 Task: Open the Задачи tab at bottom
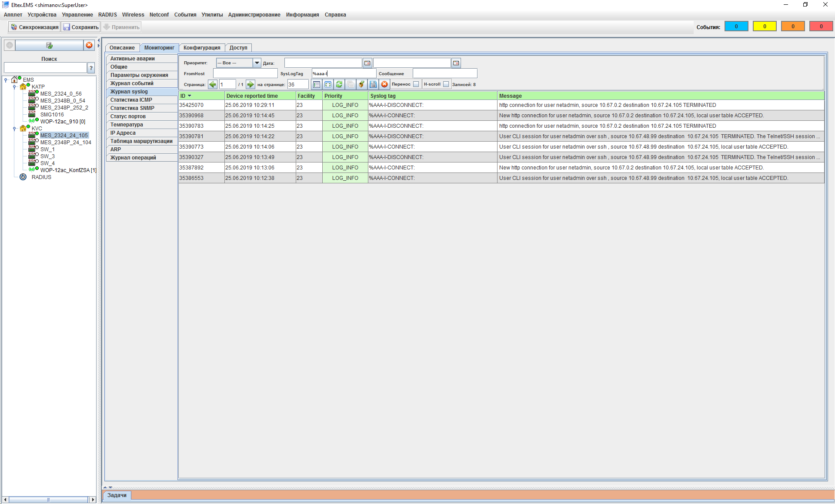117,495
